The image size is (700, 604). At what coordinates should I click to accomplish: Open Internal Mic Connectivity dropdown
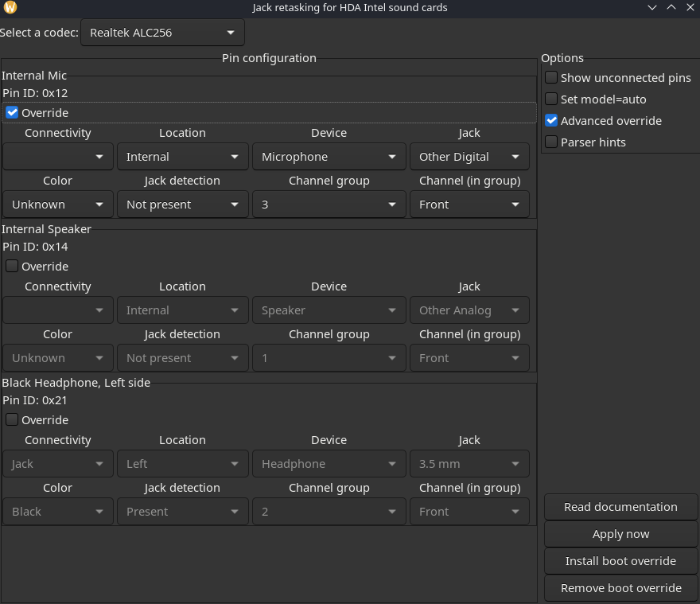tap(57, 157)
